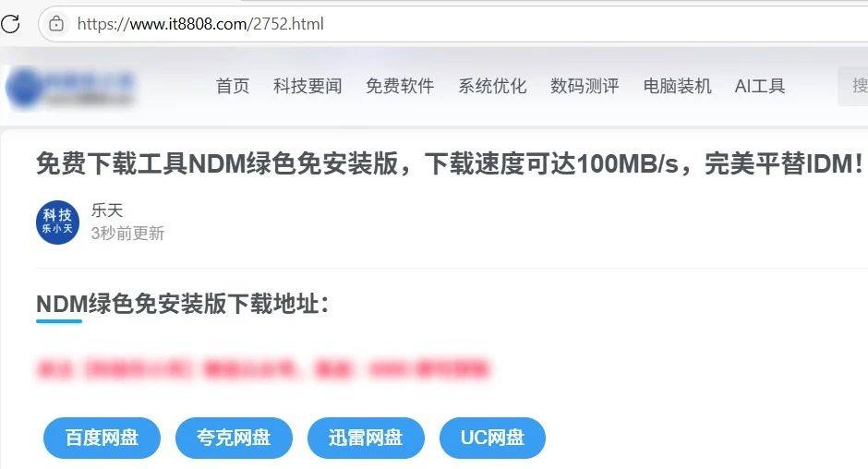Click the NDM绿色免安装版下载地址 heading
Screen dimensions: 868x469
[x=183, y=304]
